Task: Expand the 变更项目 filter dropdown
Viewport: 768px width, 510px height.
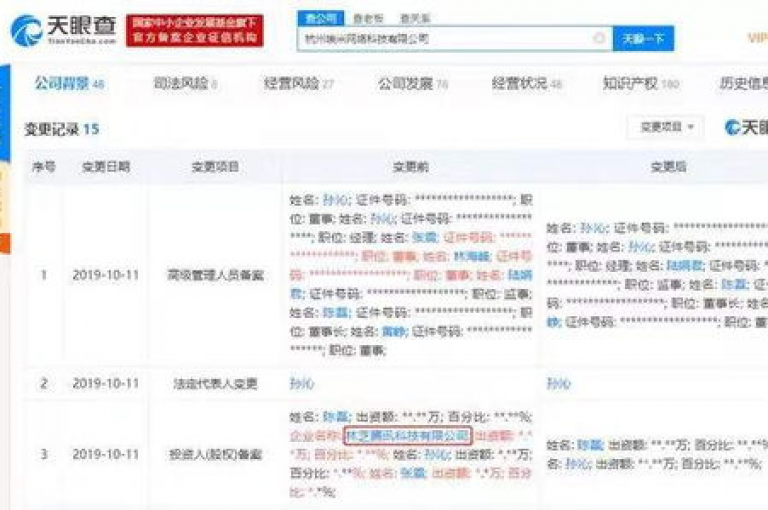Action: coord(666,127)
